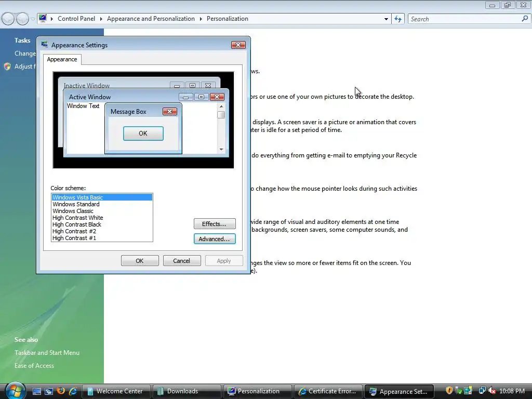Expand arrow after Control Panel breadcrumb
This screenshot has width=532, height=399.
pos(101,19)
